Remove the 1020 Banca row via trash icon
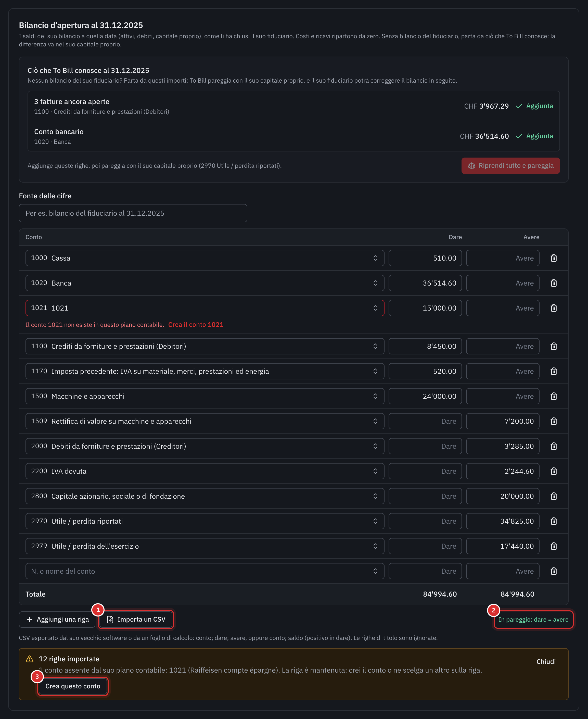 click(554, 283)
